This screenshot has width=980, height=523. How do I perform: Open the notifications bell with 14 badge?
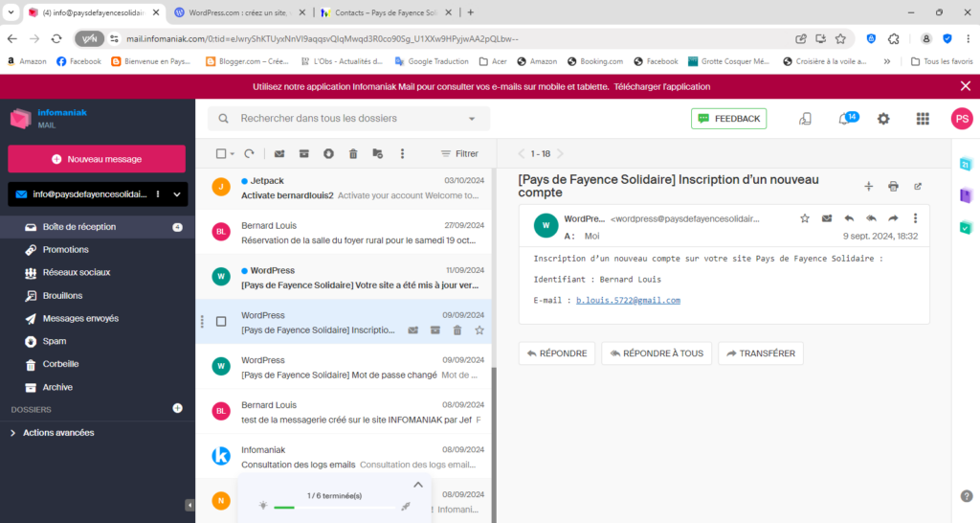[844, 119]
